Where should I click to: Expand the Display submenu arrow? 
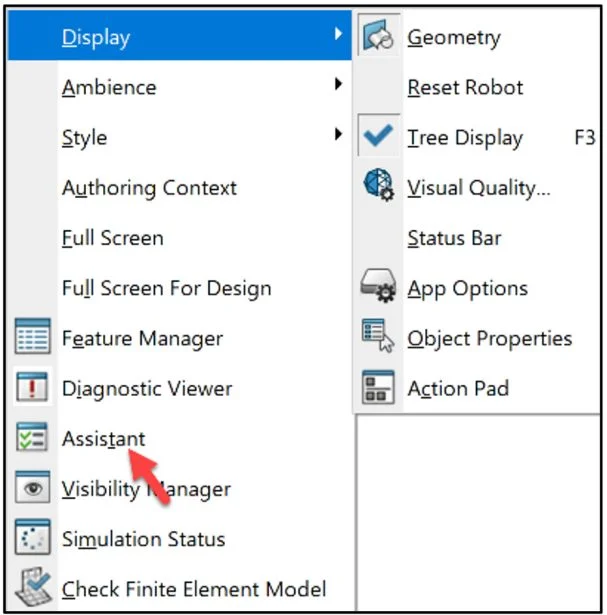click(340, 37)
